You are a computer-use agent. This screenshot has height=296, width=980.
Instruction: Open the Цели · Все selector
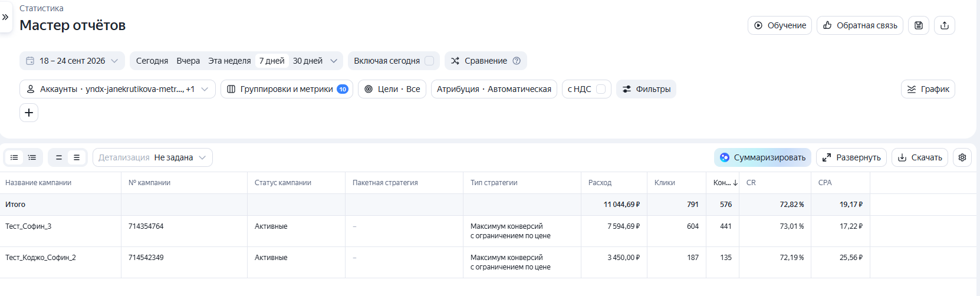392,89
